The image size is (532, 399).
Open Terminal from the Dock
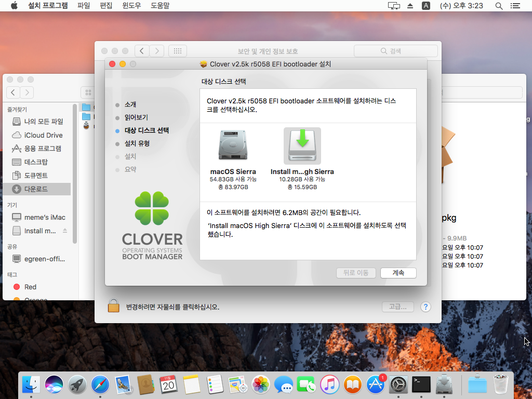[421, 384]
